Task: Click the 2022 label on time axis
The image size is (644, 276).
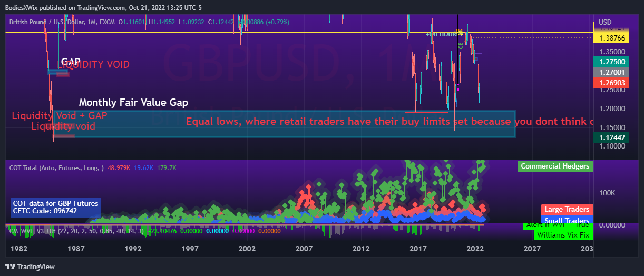Action: (475, 248)
